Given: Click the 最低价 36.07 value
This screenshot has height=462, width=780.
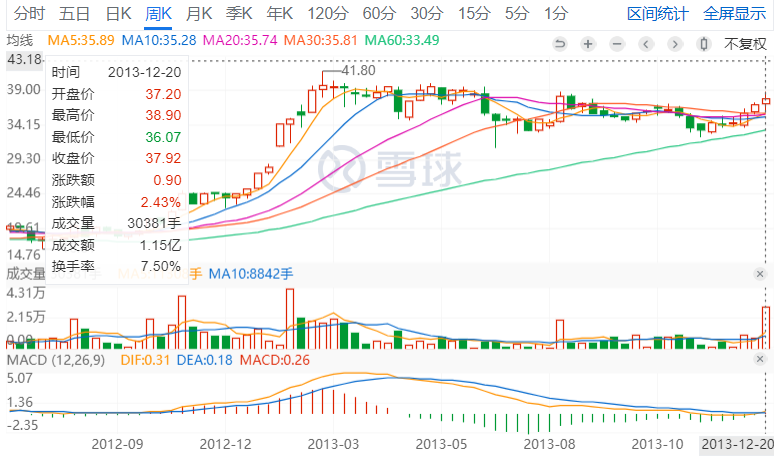Looking at the screenshot, I should (163, 137).
